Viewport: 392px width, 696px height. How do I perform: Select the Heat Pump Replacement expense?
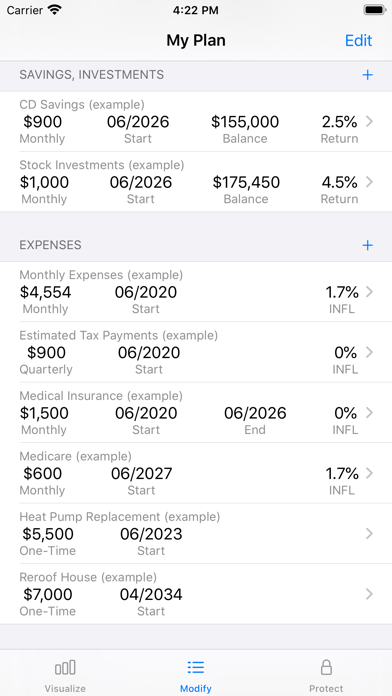[196, 534]
